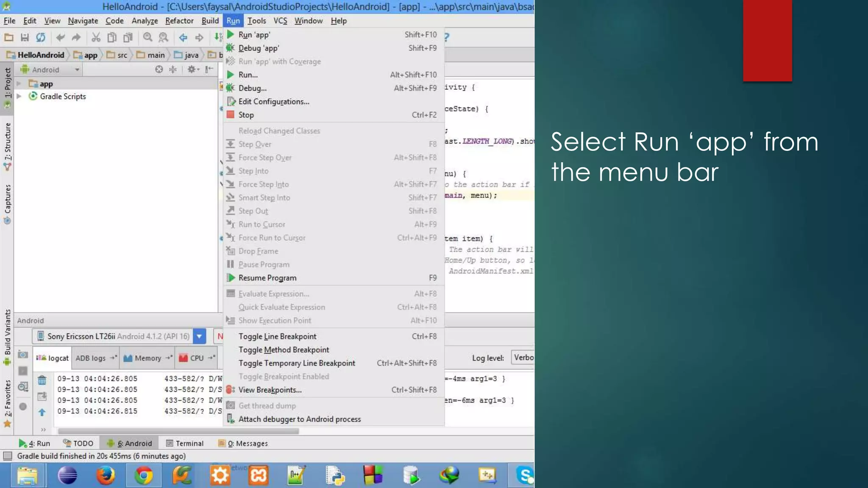Open the 2: Favorites side tab
The width and height of the screenshot is (868, 488).
[x=7, y=404]
